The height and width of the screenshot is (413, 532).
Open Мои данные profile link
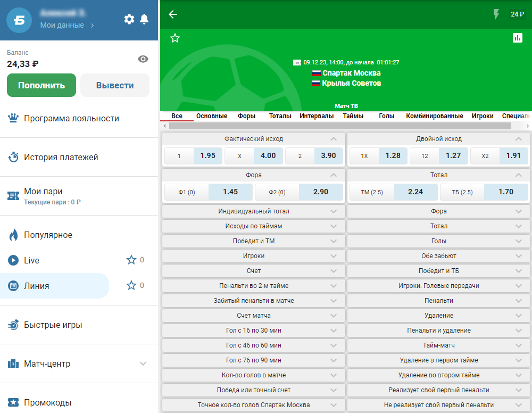click(x=67, y=25)
